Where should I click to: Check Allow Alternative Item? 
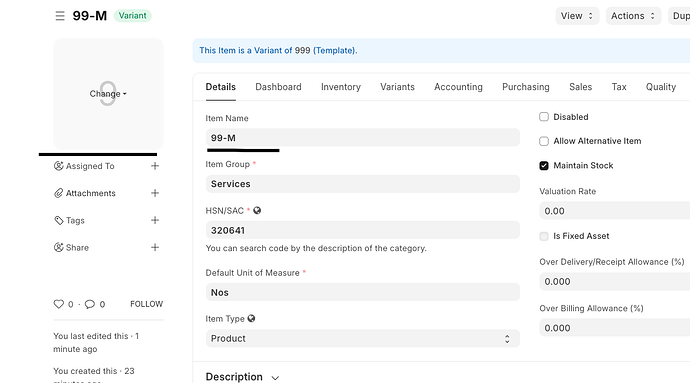click(x=544, y=141)
